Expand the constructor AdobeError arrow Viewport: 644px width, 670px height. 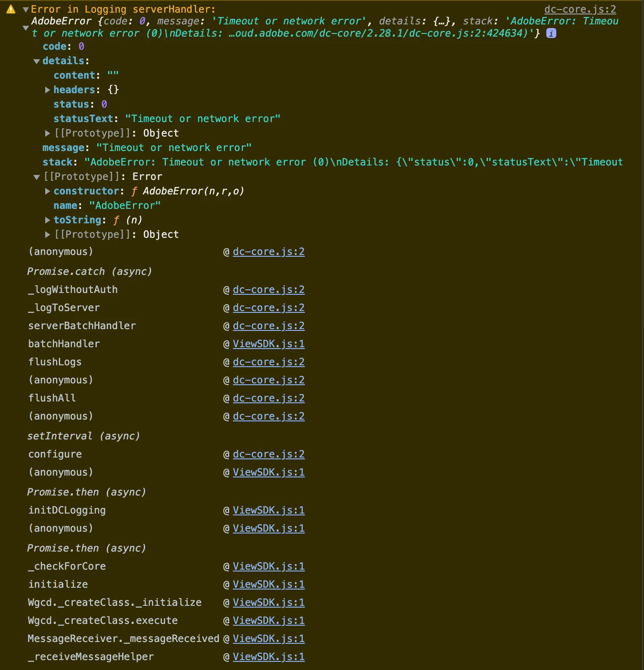point(47,191)
